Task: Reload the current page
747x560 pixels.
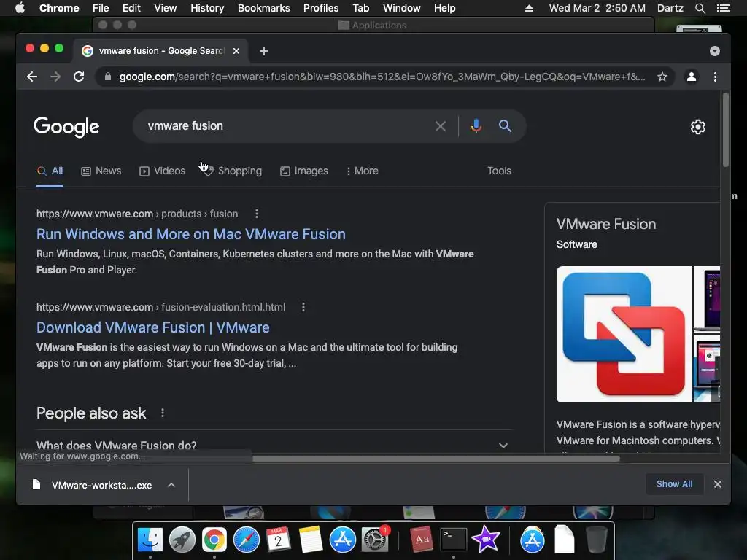Action: [79, 77]
